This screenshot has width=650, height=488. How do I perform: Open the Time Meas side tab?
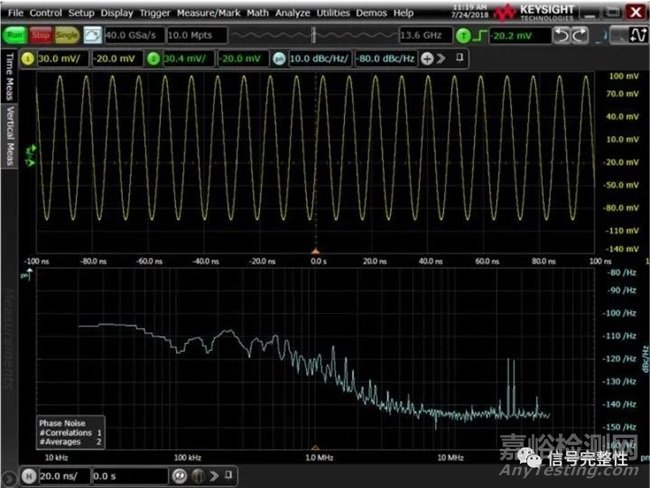tap(9, 92)
